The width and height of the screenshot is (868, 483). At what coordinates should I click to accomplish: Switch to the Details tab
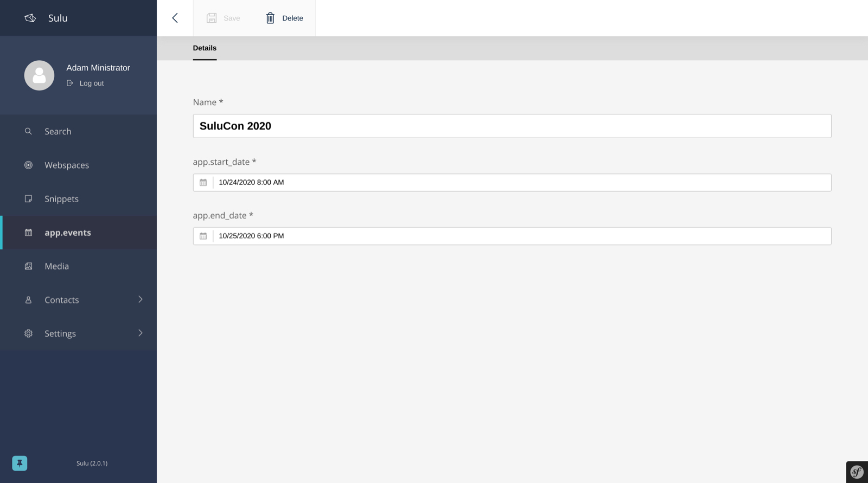click(205, 48)
